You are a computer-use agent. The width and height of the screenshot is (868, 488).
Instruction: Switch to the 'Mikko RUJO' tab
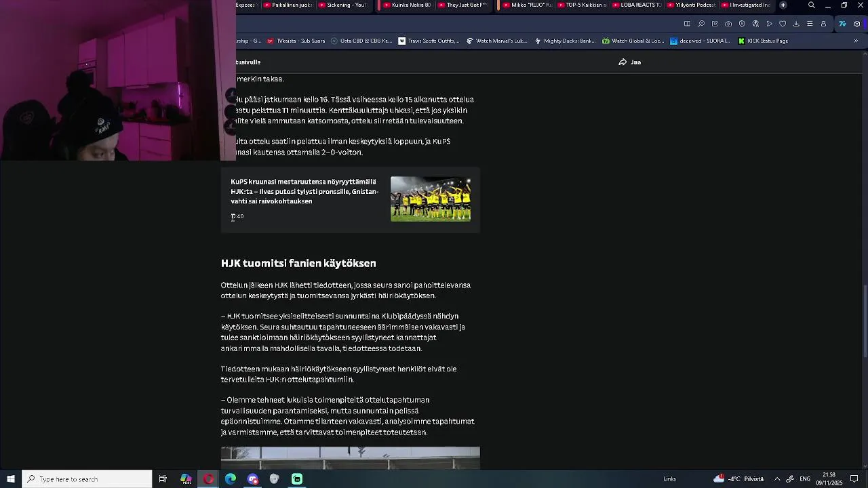(528, 5)
